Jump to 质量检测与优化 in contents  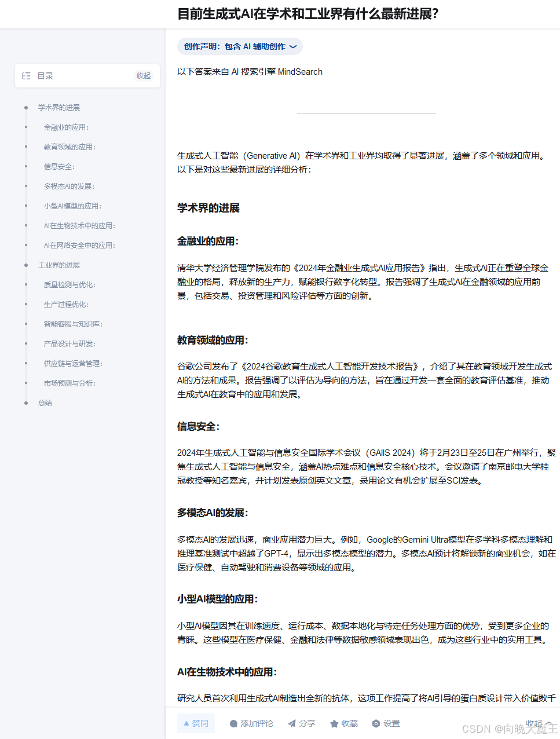(x=69, y=285)
